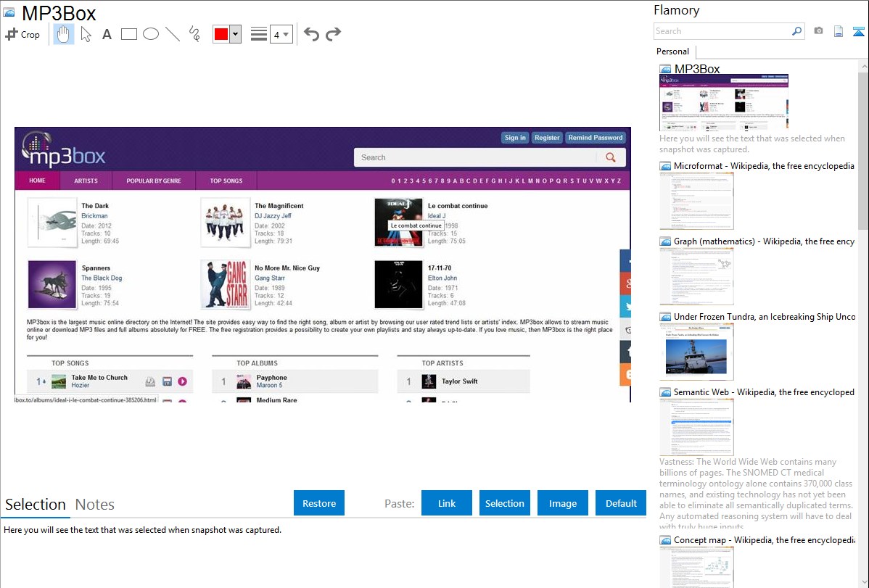Switch to the Notes tab

(x=95, y=505)
